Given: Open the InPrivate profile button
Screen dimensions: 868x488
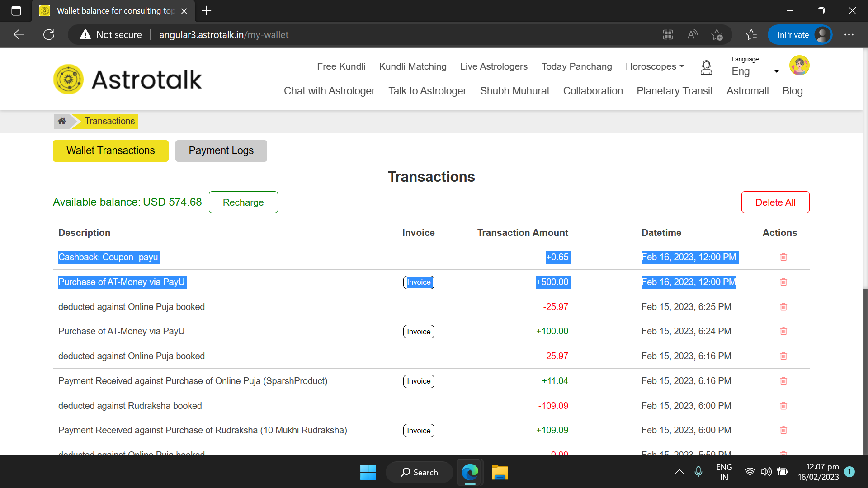Looking at the screenshot, I should [x=800, y=35].
